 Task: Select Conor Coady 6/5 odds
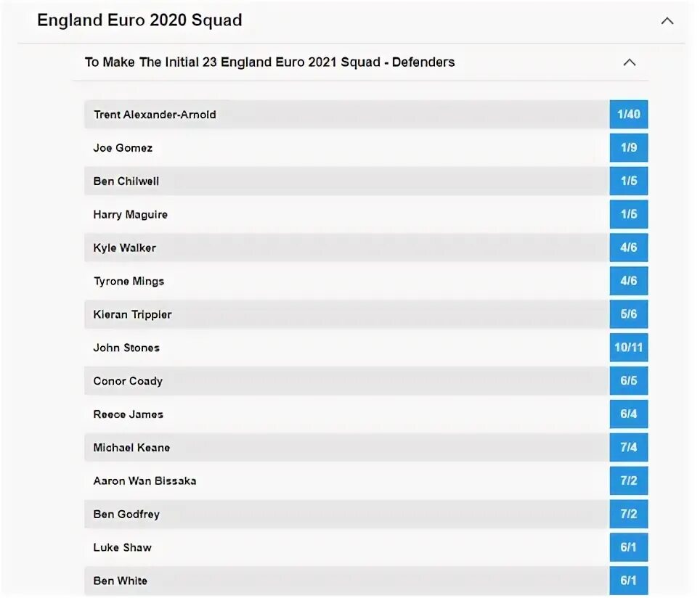click(x=628, y=381)
